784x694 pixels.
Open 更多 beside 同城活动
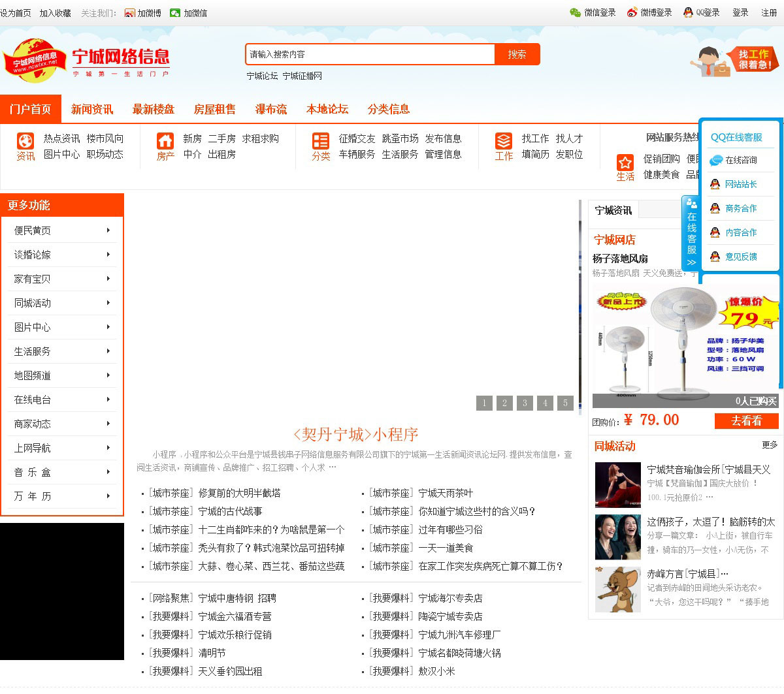[770, 445]
